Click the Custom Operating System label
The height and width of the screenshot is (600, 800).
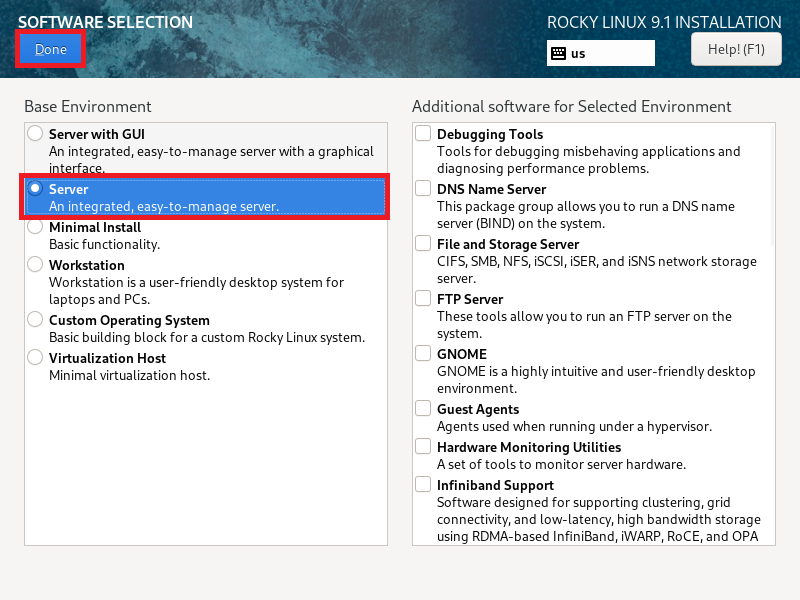tap(130, 320)
